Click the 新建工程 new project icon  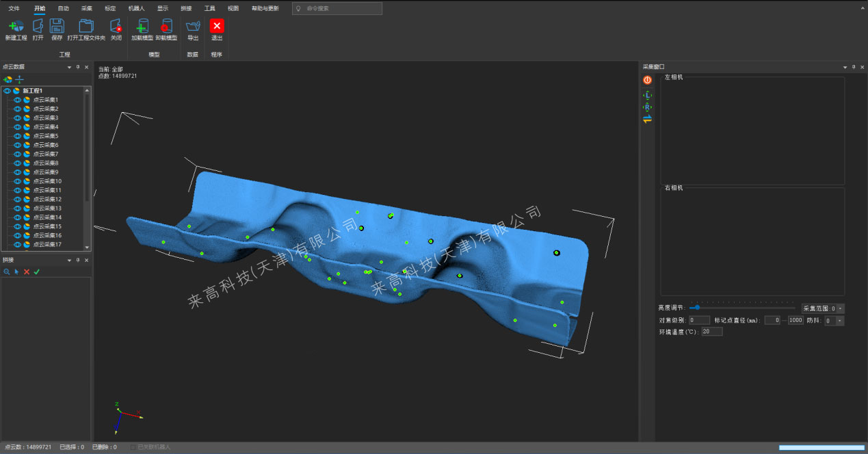(x=16, y=27)
